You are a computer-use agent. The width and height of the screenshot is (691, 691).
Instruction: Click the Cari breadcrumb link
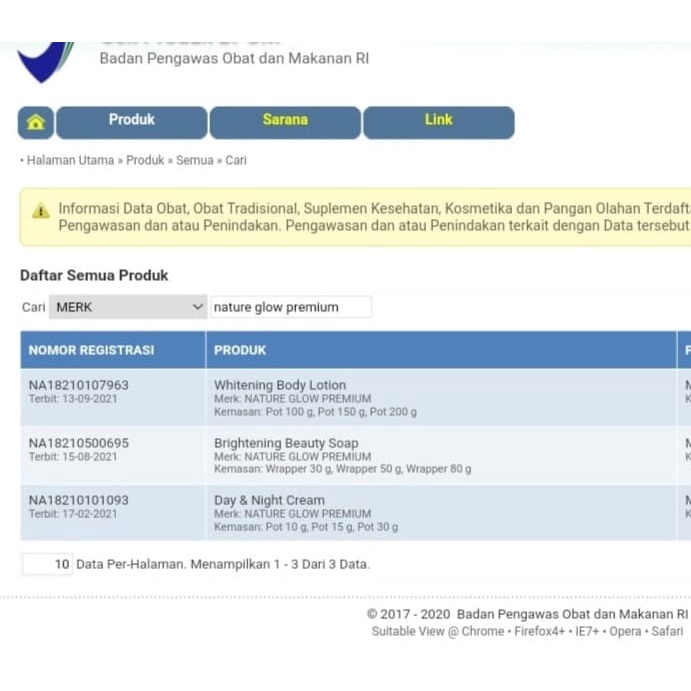tap(236, 160)
